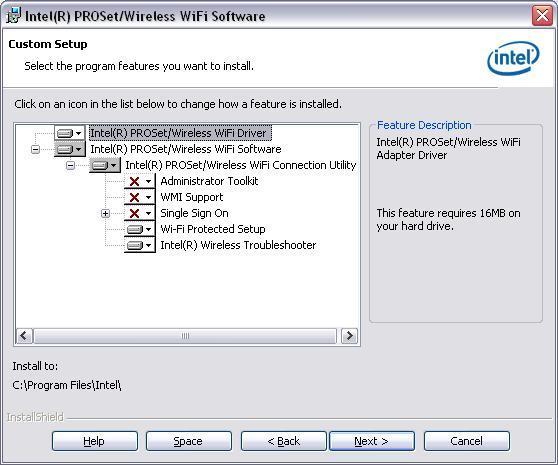Go back with the Back button
Viewport: 558px width, 465px height.
[x=283, y=441]
